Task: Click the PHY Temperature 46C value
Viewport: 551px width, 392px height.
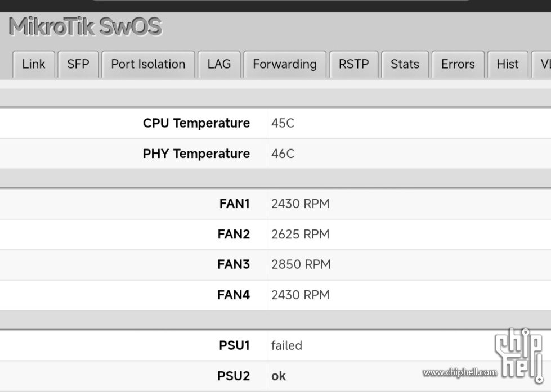Action: (x=283, y=154)
